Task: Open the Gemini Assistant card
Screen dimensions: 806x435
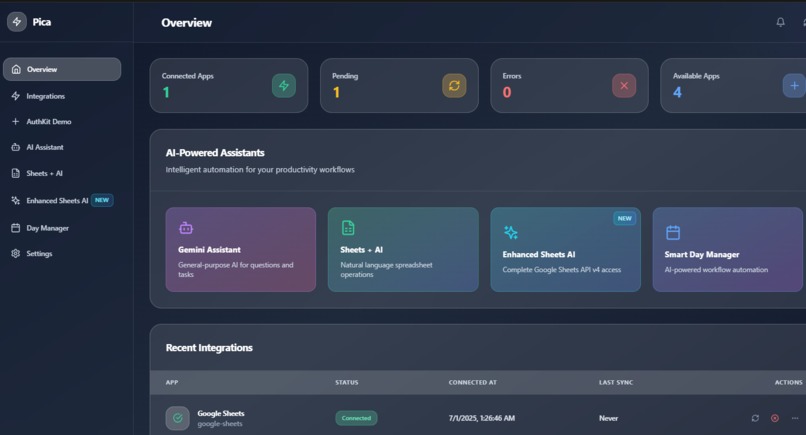Action: point(241,249)
